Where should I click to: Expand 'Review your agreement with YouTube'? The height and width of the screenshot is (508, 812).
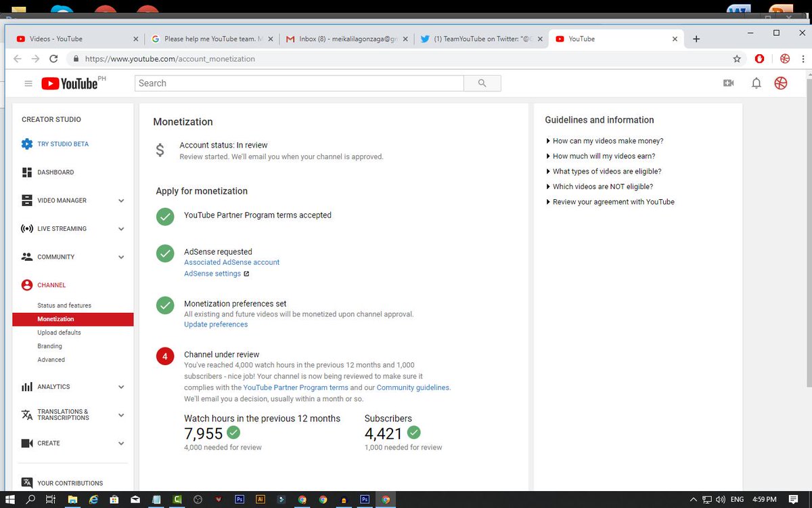point(610,202)
